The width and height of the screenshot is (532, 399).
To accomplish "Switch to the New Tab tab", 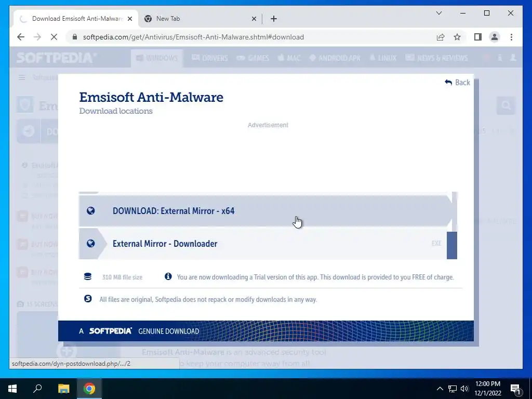I will (200, 19).
